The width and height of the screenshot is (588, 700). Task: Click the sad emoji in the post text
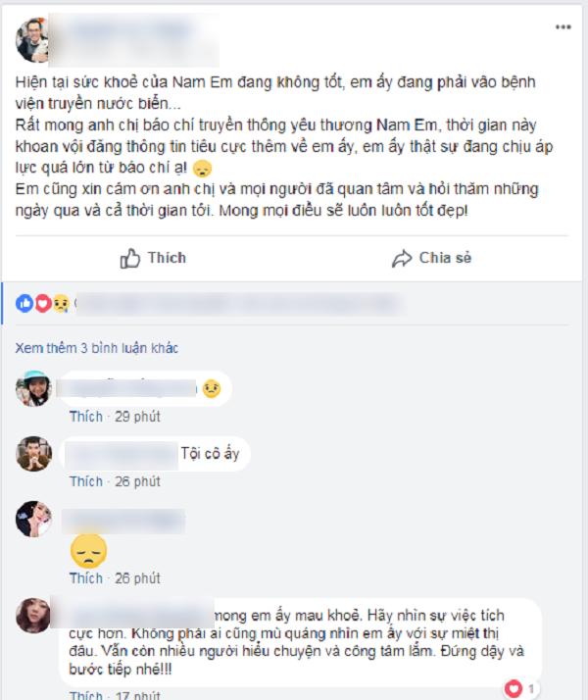[x=202, y=169]
